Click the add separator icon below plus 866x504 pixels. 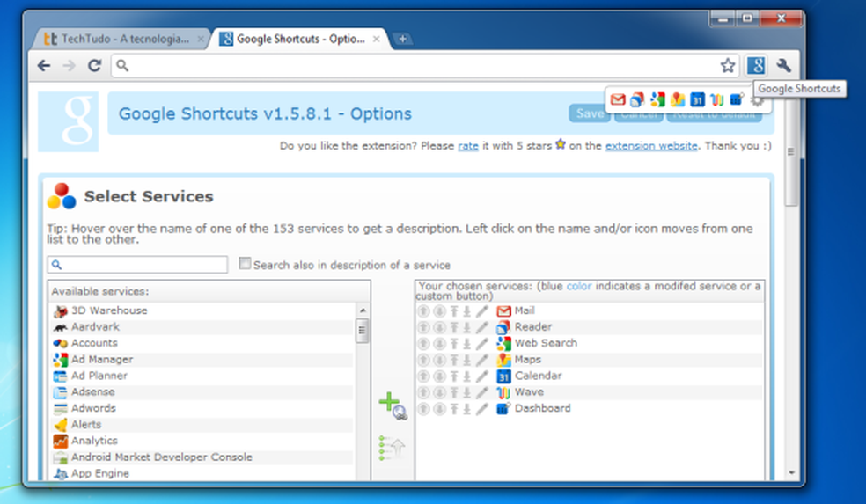(x=393, y=448)
